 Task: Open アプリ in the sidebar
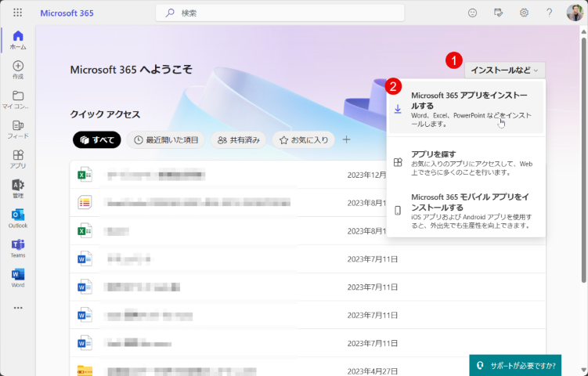pos(18,159)
